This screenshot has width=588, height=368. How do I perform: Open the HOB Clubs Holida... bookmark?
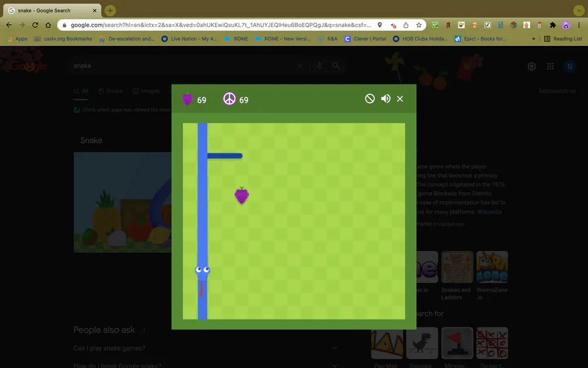tap(420, 39)
